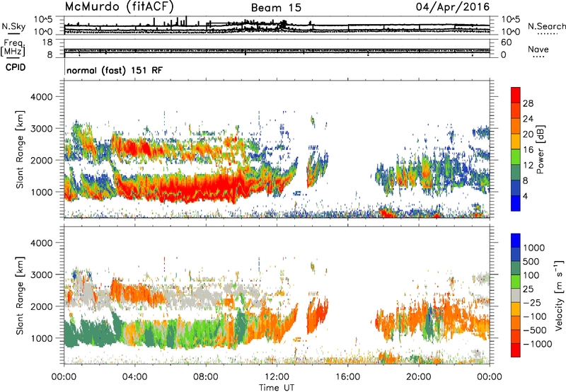Pick the yellow-orange 16–20 dB power colorbar segment
Screen dimensions: 566x392
[x=516, y=142]
